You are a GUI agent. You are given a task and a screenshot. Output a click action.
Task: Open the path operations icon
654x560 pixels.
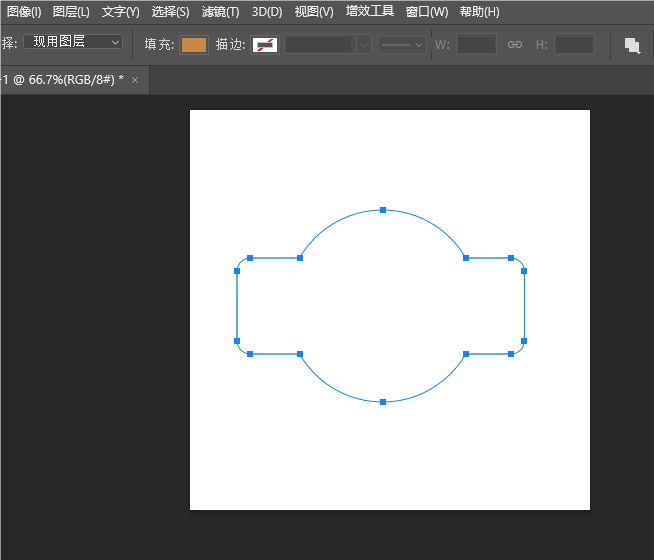point(632,45)
